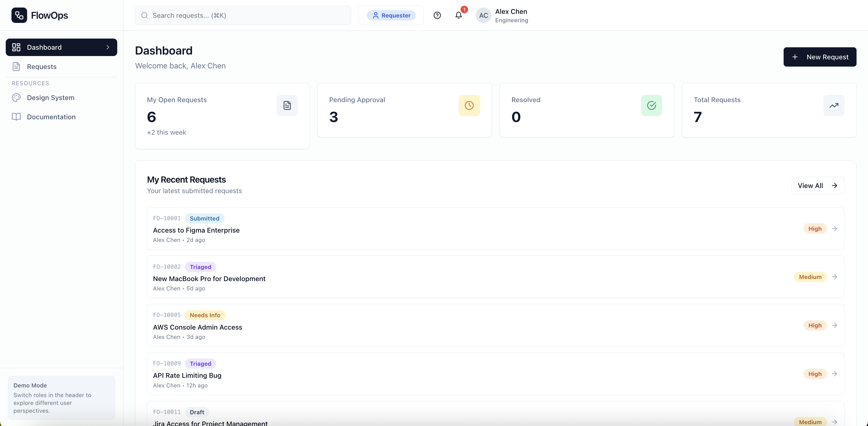Switch to the Requests section
Screen dimensions: 868x426
[x=42, y=67]
